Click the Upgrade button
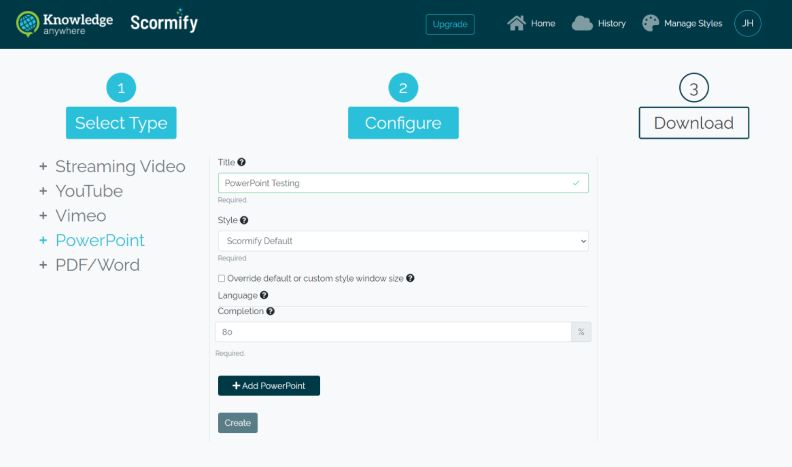792x467 pixels. [x=450, y=24]
